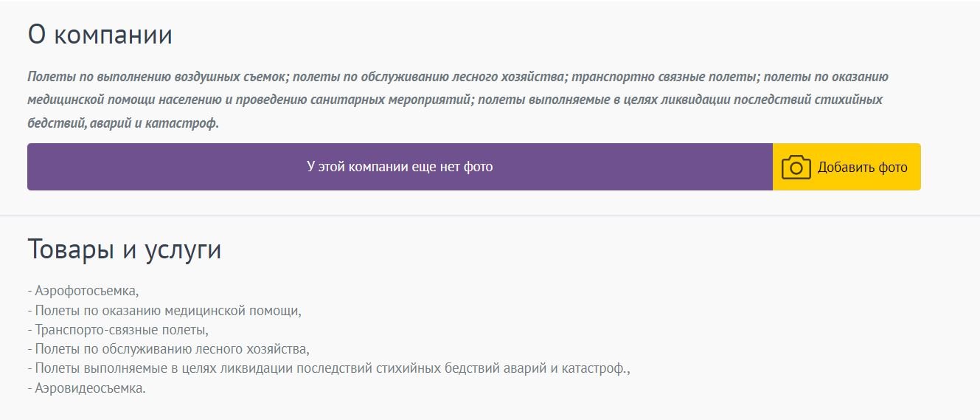Click the horizontal divider between the sections
This screenshot has height=420, width=980.
490,216
